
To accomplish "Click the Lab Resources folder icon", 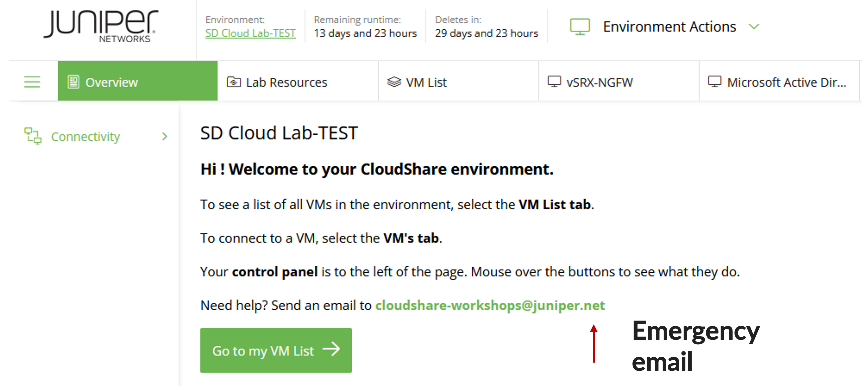I will pyautogui.click(x=234, y=82).
